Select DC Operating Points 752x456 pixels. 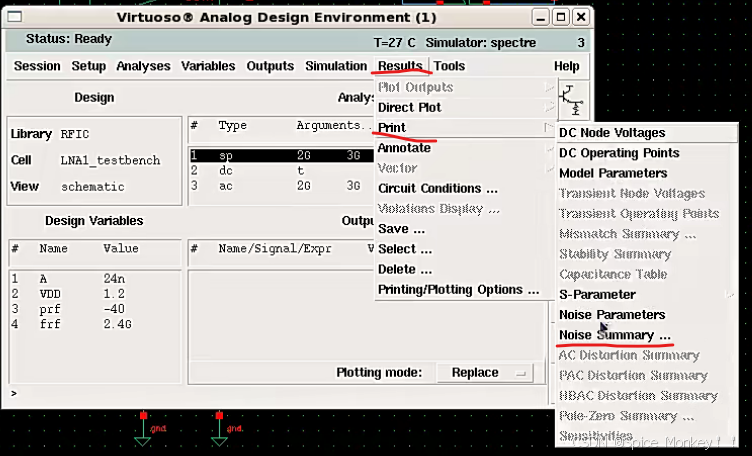point(646,153)
